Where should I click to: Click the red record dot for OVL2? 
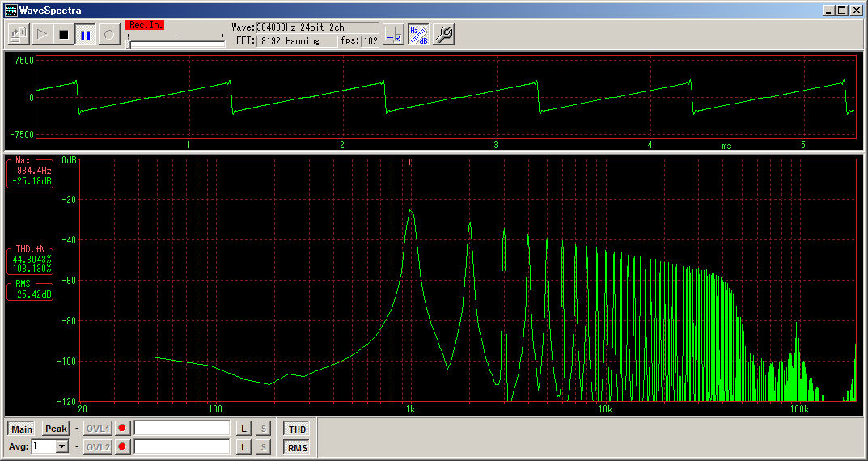(122, 446)
